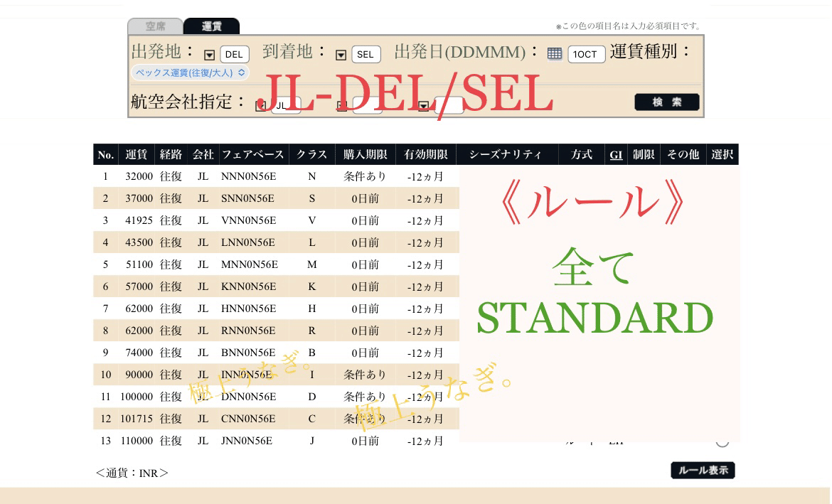Viewport: 832px width, 504px height.
Task: Click the 有効期限 column header
Action: pyautogui.click(x=425, y=154)
